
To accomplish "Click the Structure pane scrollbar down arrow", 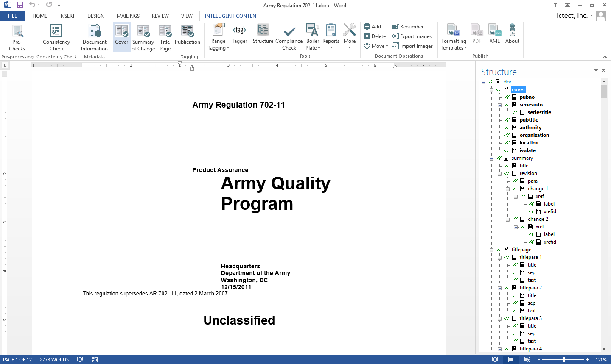I will pyautogui.click(x=604, y=348).
